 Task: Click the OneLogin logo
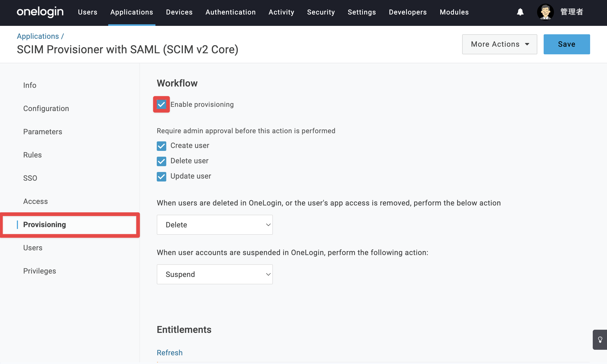coord(40,12)
